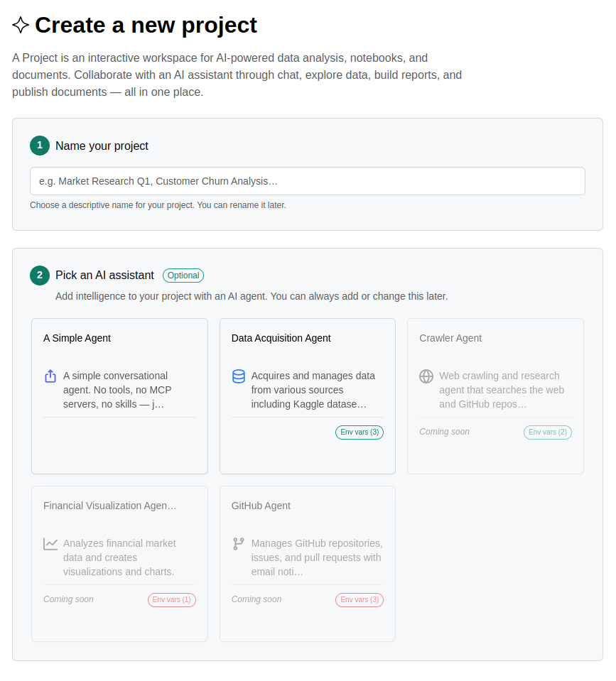Click the Pick an AI assistant section heading
616x681 pixels.
tap(104, 276)
